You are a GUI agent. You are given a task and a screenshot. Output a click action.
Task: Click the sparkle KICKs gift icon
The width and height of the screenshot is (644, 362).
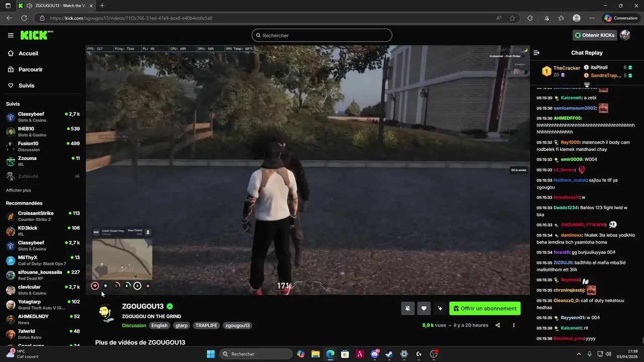tap(440, 308)
